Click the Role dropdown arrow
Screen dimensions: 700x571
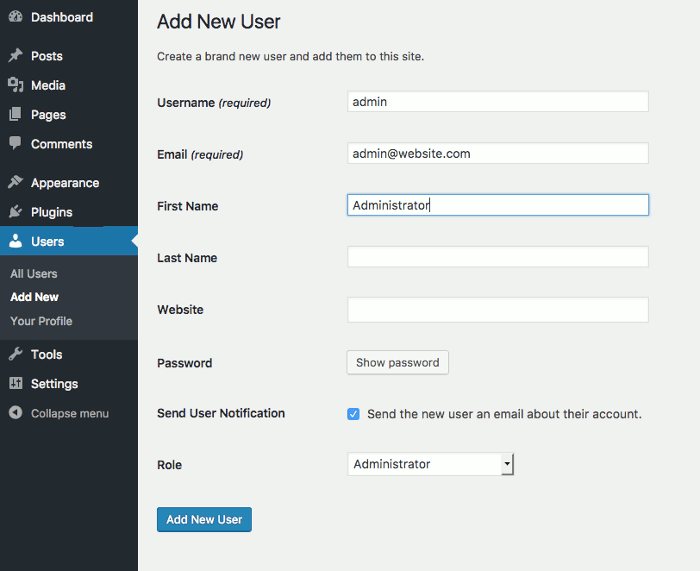pos(507,464)
